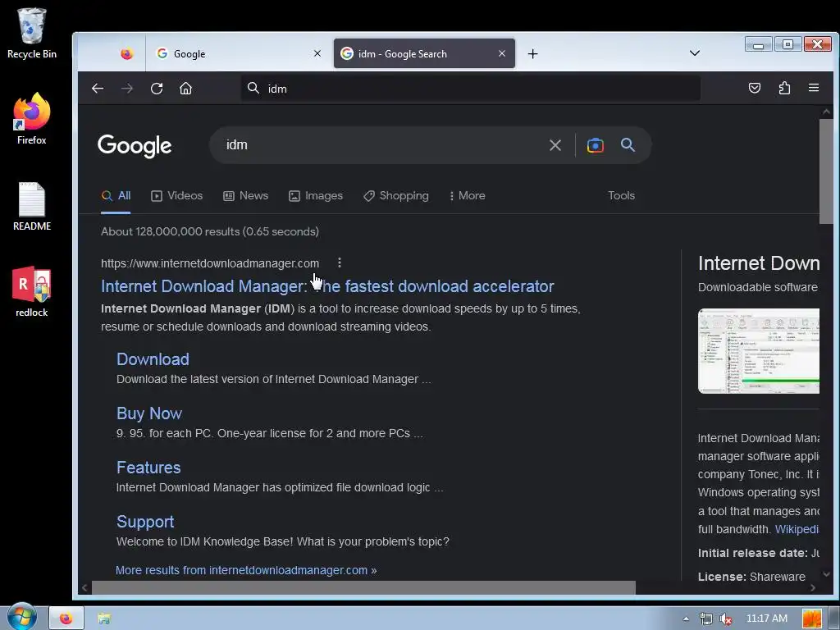The height and width of the screenshot is (630, 840).
Task: Open search Tools
Action: click(x=622, y=196)
